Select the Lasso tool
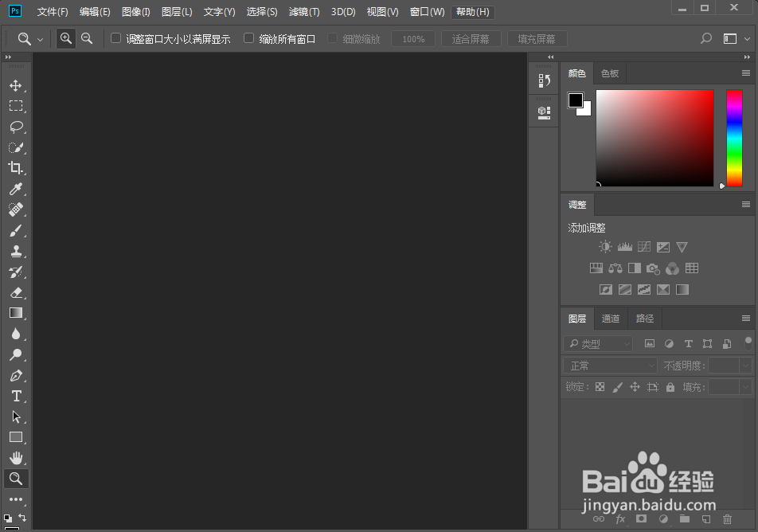This screenshot has width=758, height=532. coord(16,127)
